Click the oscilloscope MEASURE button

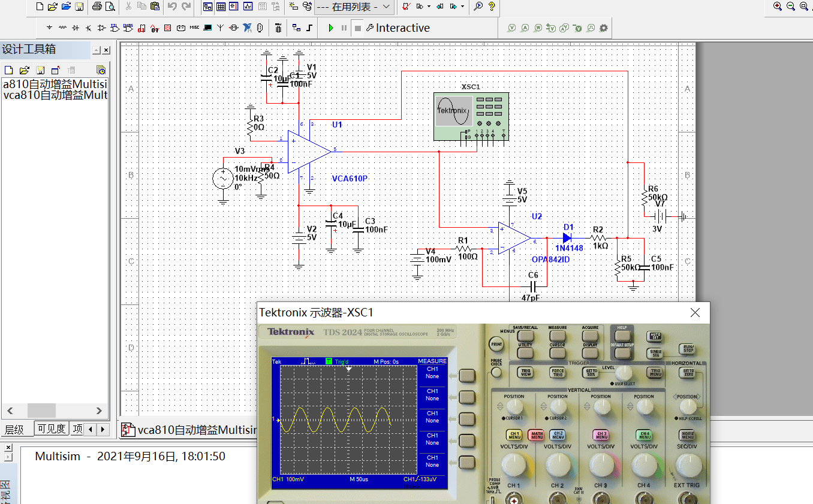coord(558,336)
